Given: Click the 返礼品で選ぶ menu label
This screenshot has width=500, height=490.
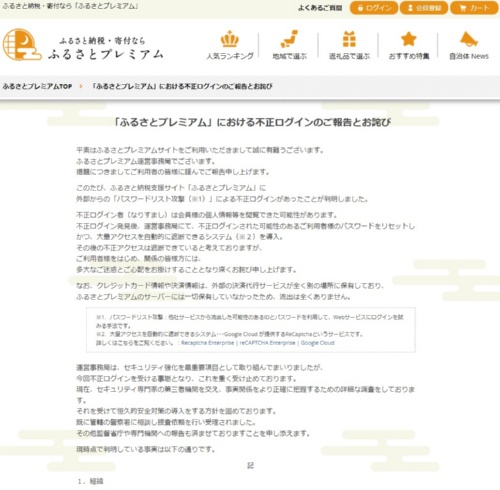Looking at the screenshot, I should [x=349, y=56].
